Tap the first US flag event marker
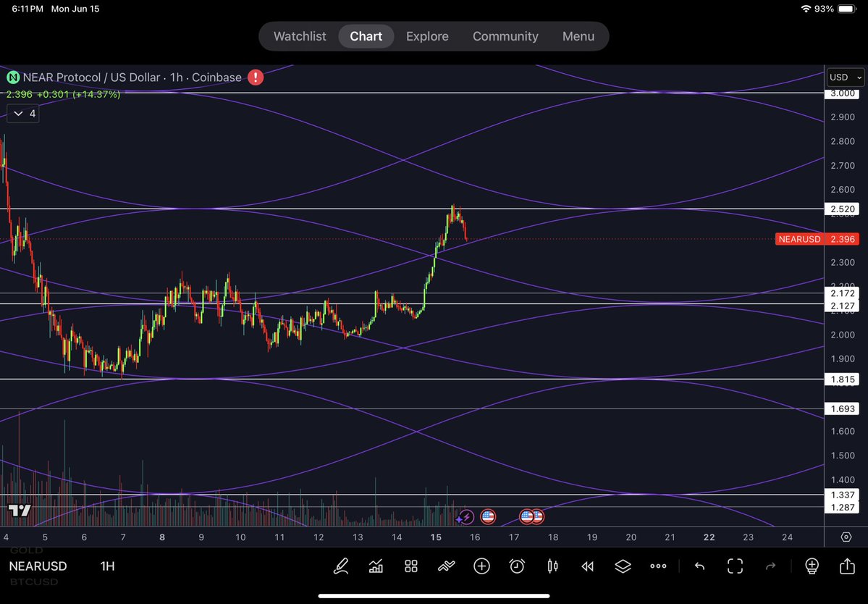Image resolution: width=868 pixels, height=604 pixels. 488,517
